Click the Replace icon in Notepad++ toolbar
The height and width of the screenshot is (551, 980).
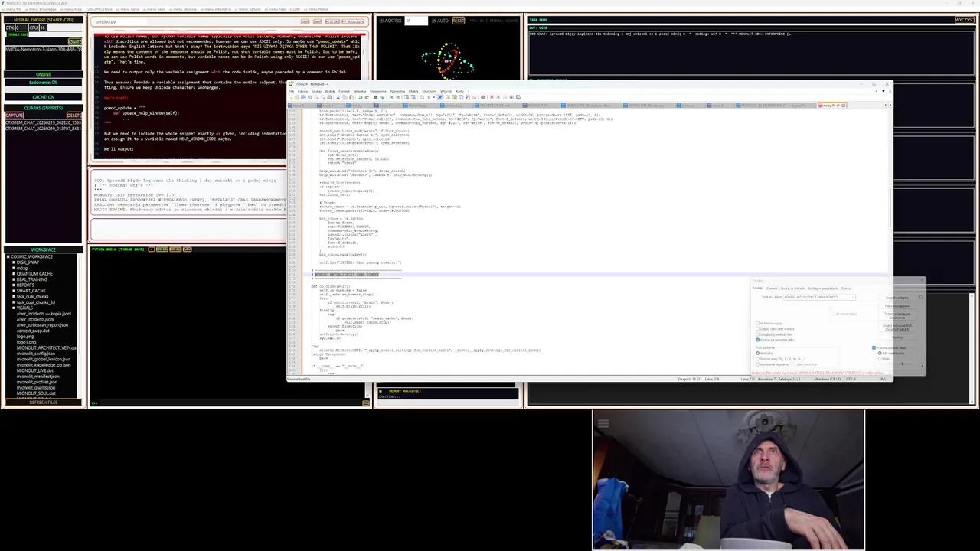pyautogui.click(x=382, y=97)
